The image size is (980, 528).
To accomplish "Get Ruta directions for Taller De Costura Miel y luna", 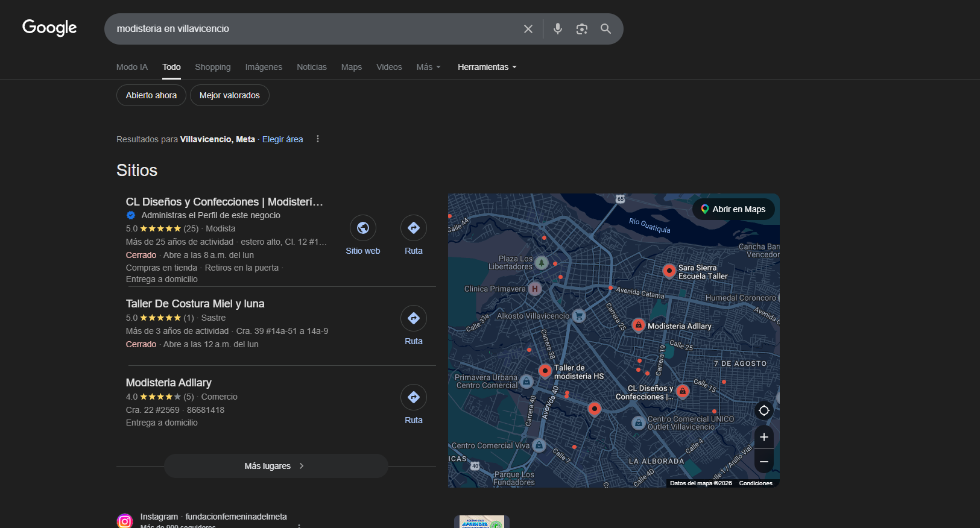I will [x=414, y=318].
